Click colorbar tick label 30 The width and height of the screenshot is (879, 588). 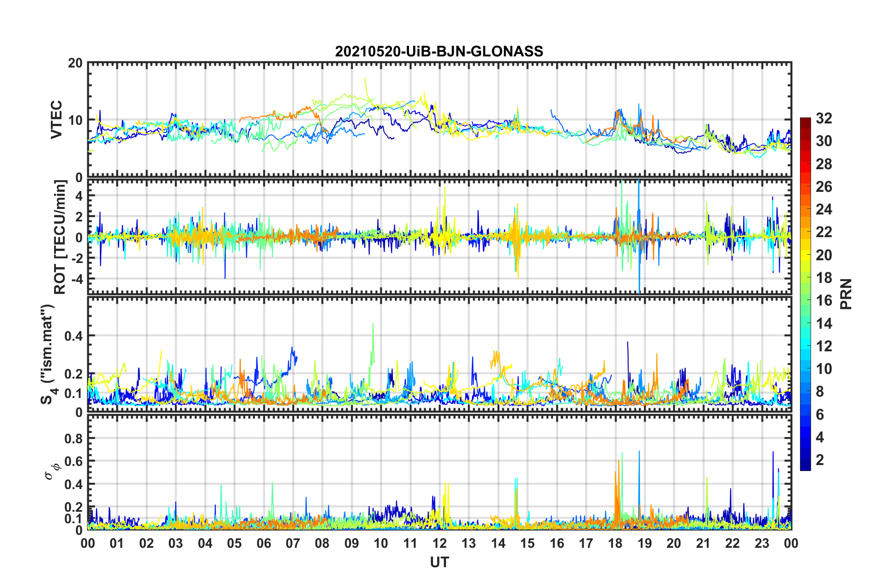pyautogui.click(x=824, y=141)
